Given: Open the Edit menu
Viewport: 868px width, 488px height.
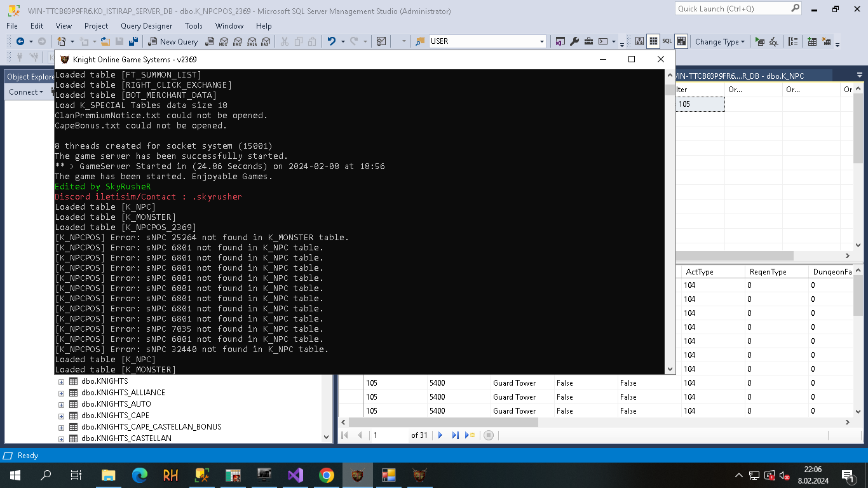Looking at the screenshot, I should tap(37, 26).
